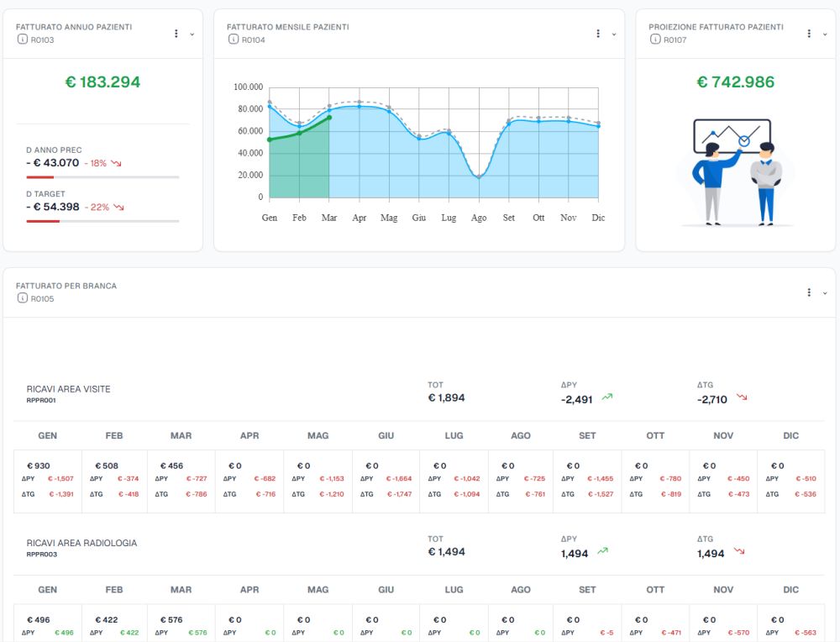Click the € -1,664 GIU ΔPY value in Area Visite
This screenshot has width=840, height=642.
coord(399,478)
